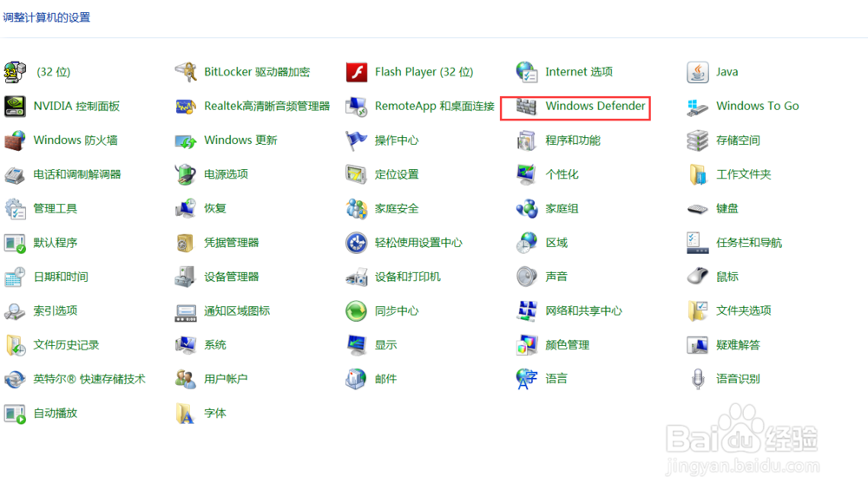Click the 区域 link

tap(556, 243)
